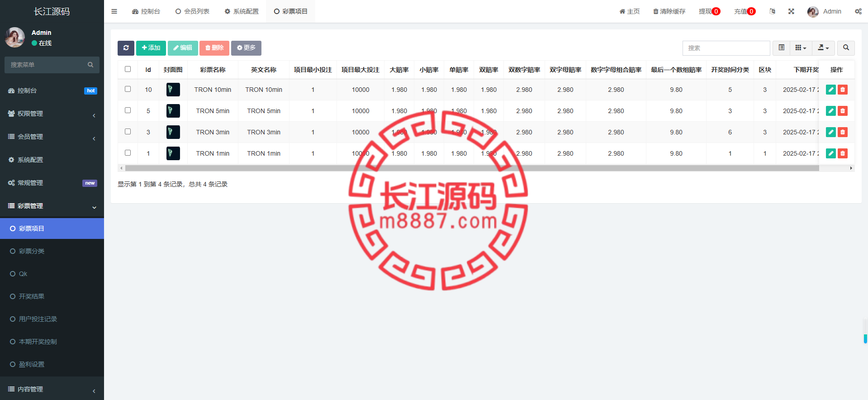Viewport: 868px width, 400px height.
Task: Open the columns toggle dropdown
Action: 801,48
